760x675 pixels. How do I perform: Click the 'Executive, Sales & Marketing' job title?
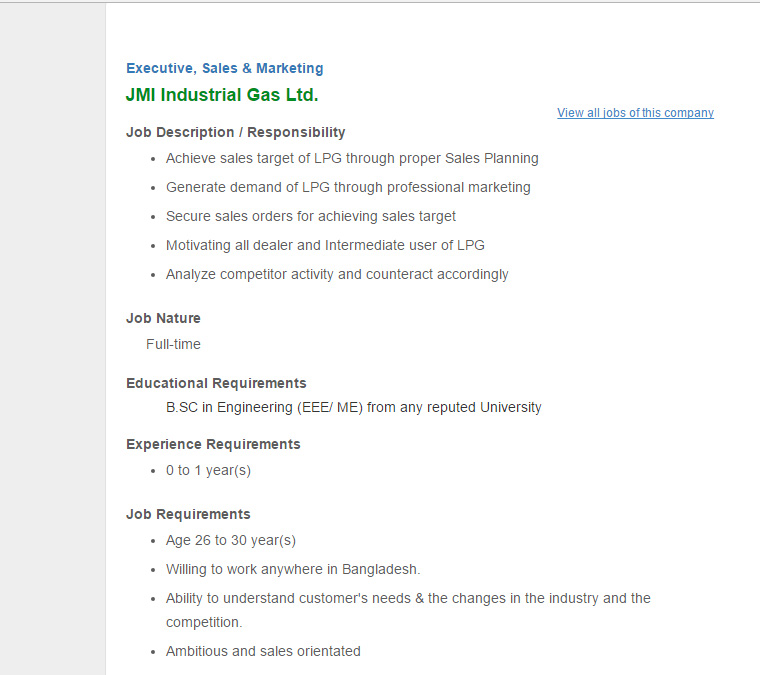[x=224, y=68]
